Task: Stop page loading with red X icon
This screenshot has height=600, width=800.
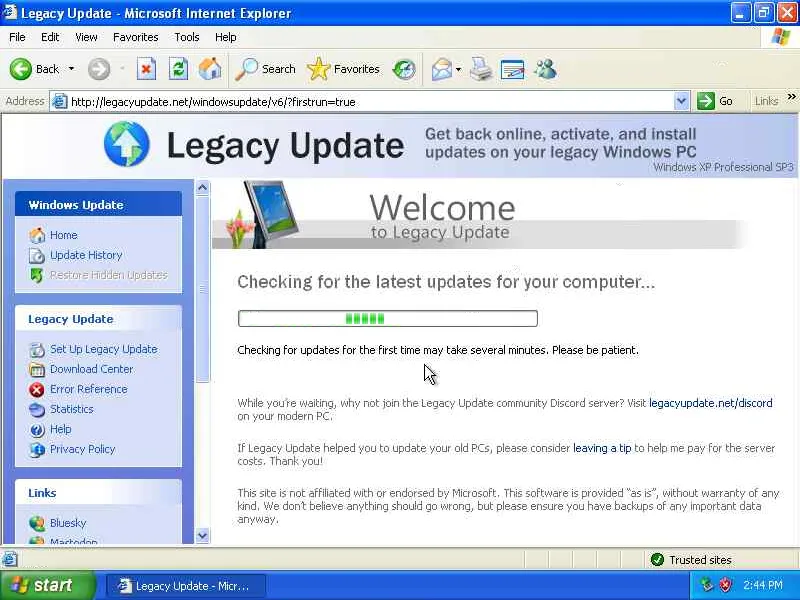Action: pos(146,69)
